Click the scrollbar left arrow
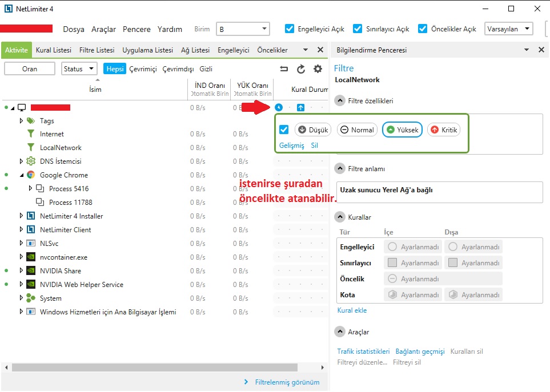 click(x=6, y=367)
